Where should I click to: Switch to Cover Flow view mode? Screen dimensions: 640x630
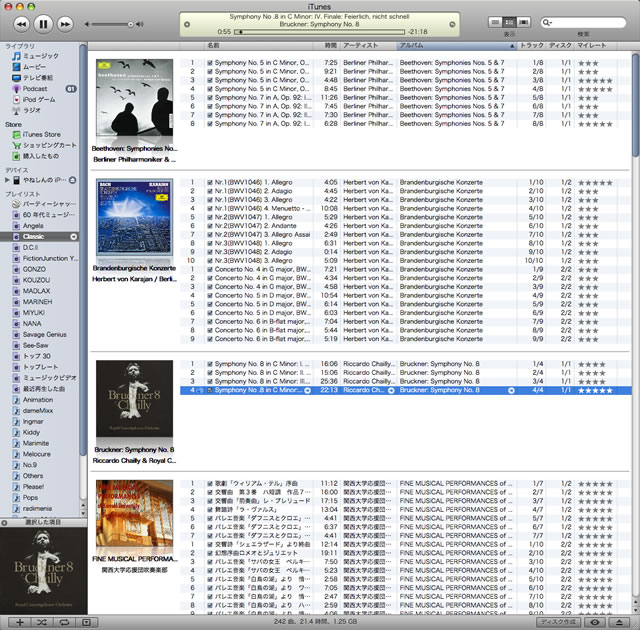click(x=524, y=22)
